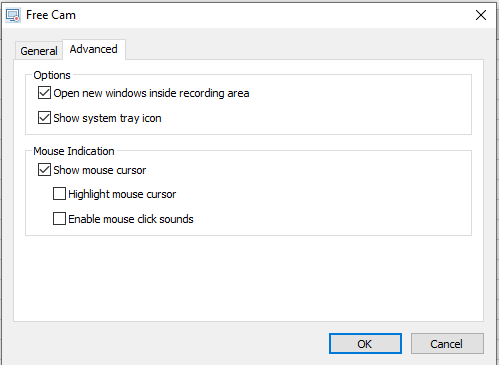Select the Advanced tab
The width and height of the screenshot is (499, 365).
coord(94,49)
